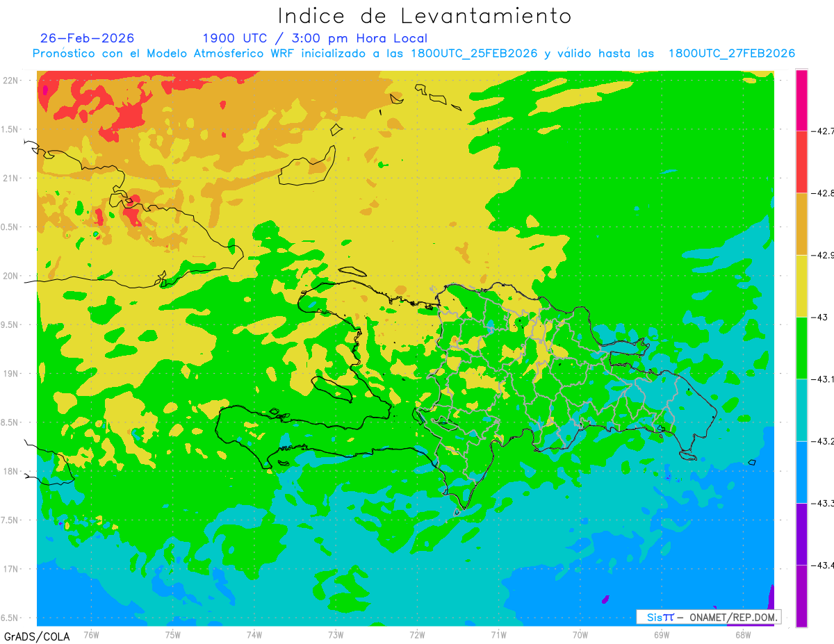Image resolution: width=834 pixels, height=644 pixels.
Task: Click the cyan legend swatch between -43.1 and -43.2
Action: click(801, 410)
